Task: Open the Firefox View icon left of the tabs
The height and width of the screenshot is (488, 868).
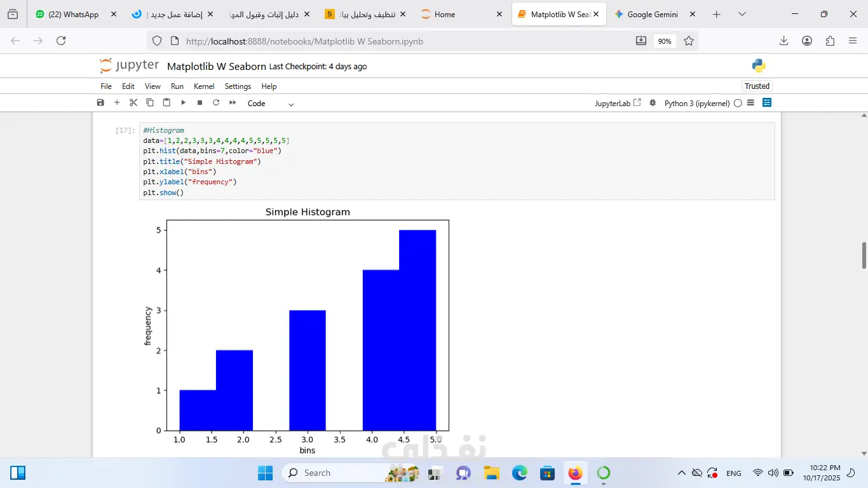Action: click(13, 14)
